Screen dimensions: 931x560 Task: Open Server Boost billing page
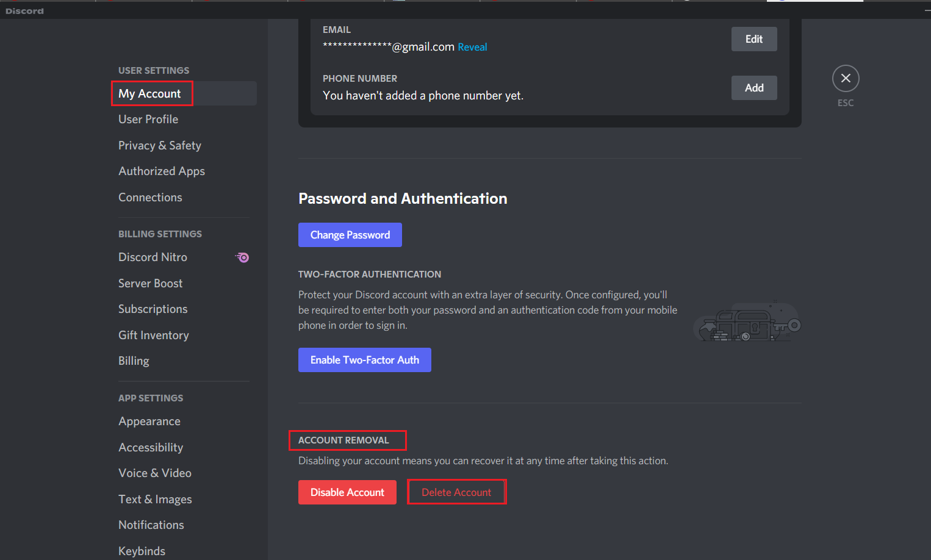click(x=151, y=284)
